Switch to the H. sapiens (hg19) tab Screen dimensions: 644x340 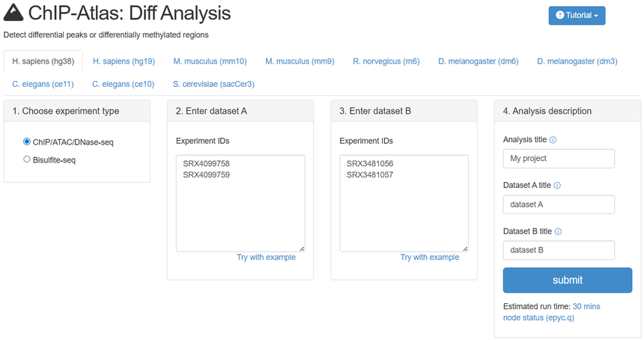pyautogui.click(x=122, y=61)
